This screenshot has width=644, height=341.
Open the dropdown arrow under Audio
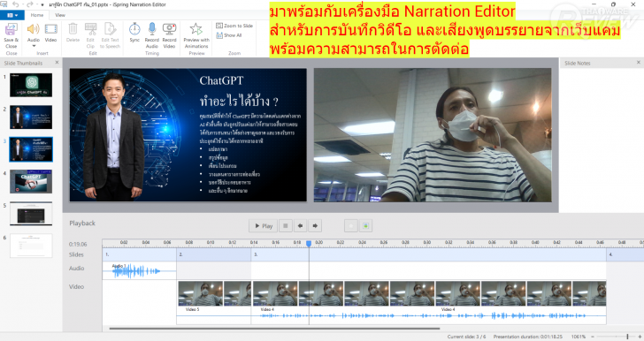point(34,46)
